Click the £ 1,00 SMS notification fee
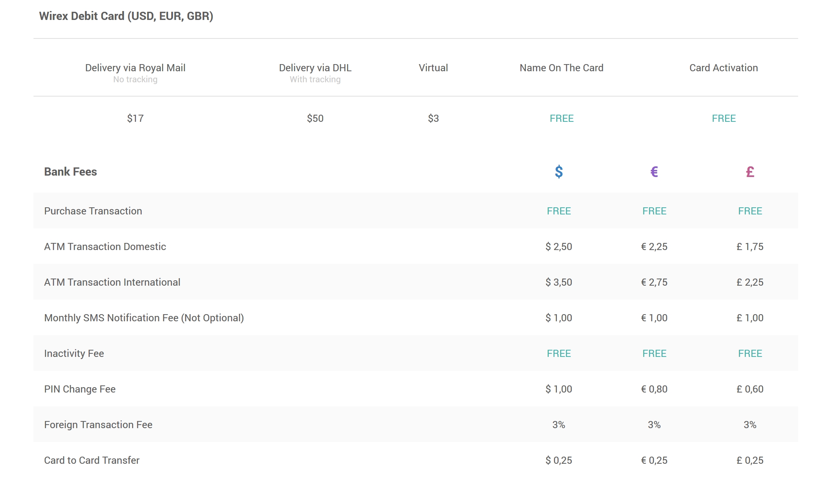Viewport: 827px width, 504px height. [x=750, y=318]
